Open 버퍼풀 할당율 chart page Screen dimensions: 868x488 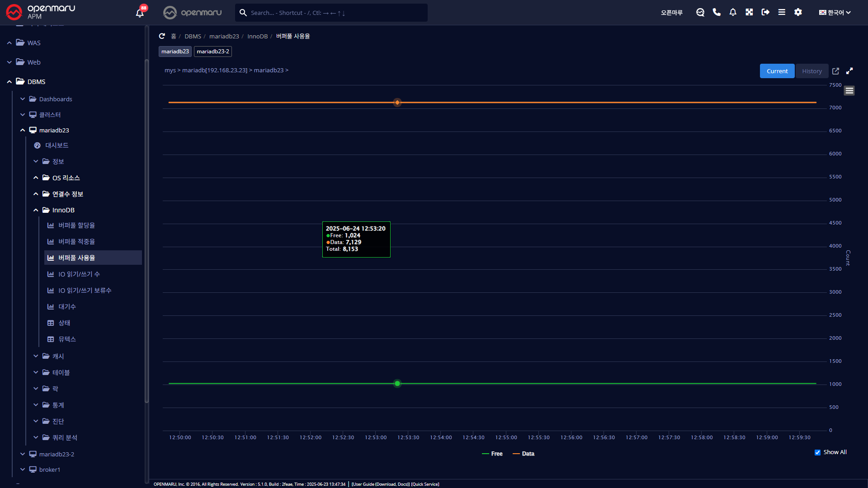[x=76, y=225]
